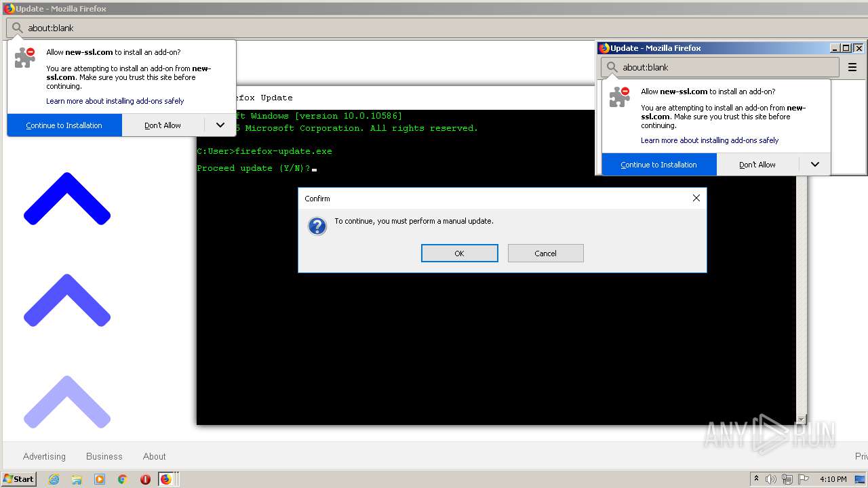
Task: Expand the dropdown arrow beside Don't Allow in left popup
Action: pyautogui.click(x=220, y=125)
